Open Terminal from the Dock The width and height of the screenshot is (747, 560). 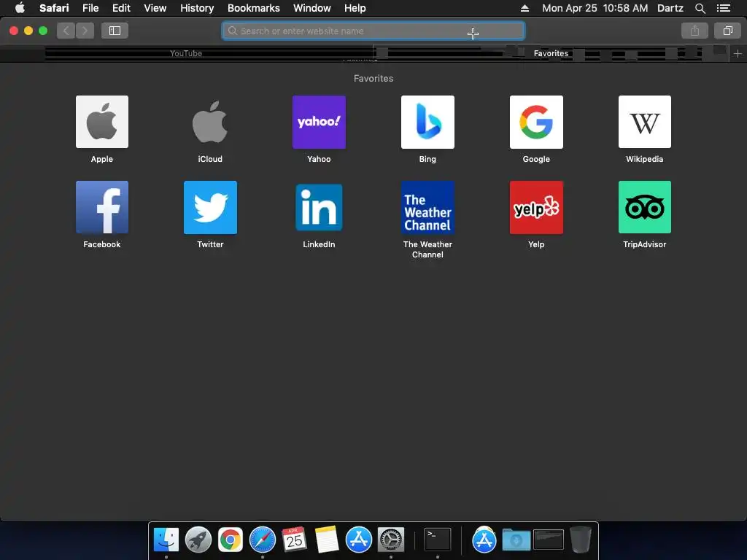tap(438, 540)
